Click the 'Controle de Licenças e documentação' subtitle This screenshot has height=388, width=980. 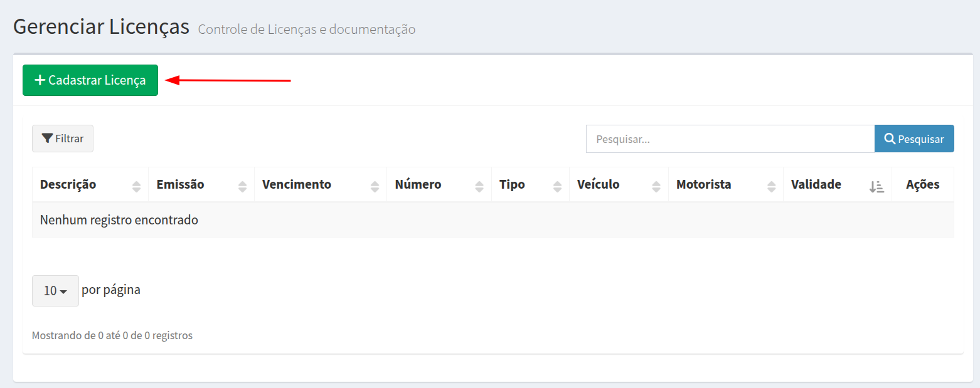coord(306,29)
